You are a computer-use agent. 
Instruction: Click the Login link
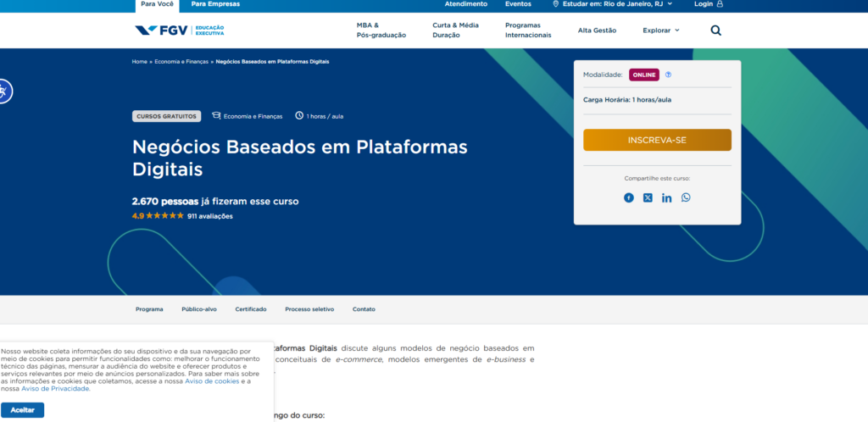(704, 4)
